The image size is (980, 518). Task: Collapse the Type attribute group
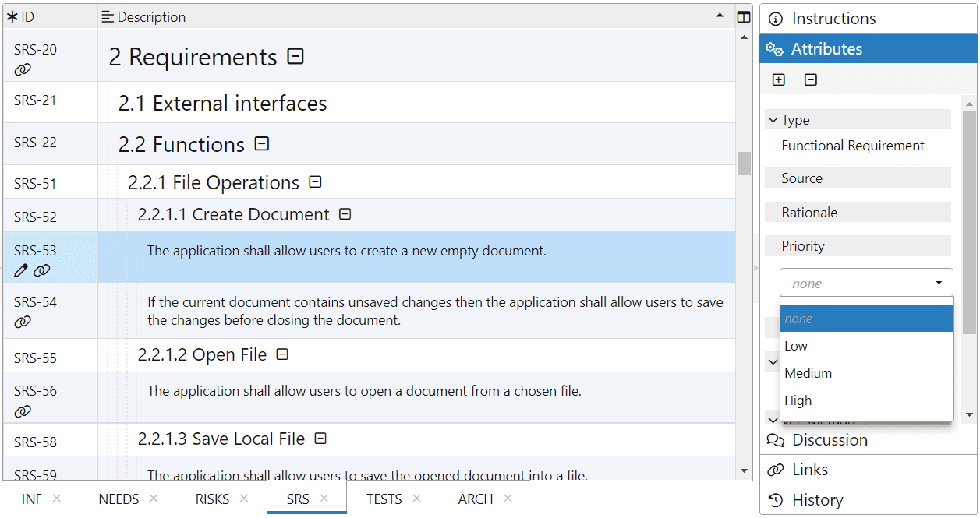click(x=773, y=120)
